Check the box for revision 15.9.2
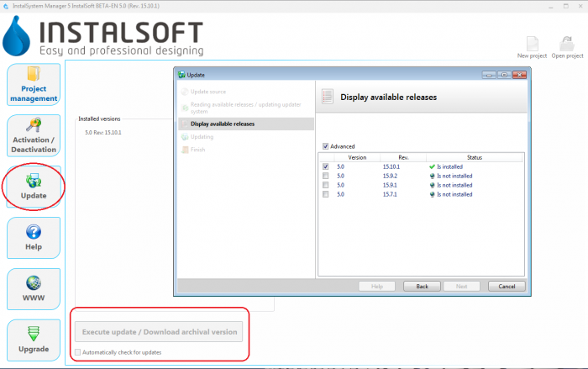This screenshot has height=369, width=588. click(326, 176)
